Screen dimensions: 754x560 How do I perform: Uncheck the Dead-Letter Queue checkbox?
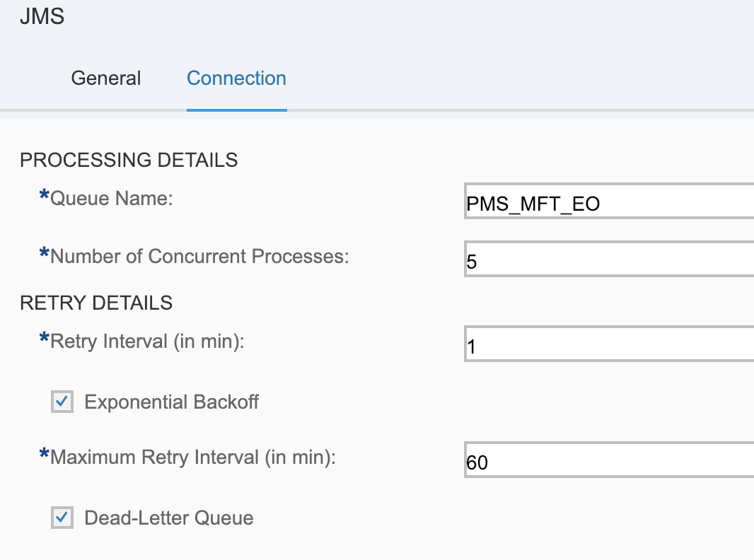click(62, 518)
